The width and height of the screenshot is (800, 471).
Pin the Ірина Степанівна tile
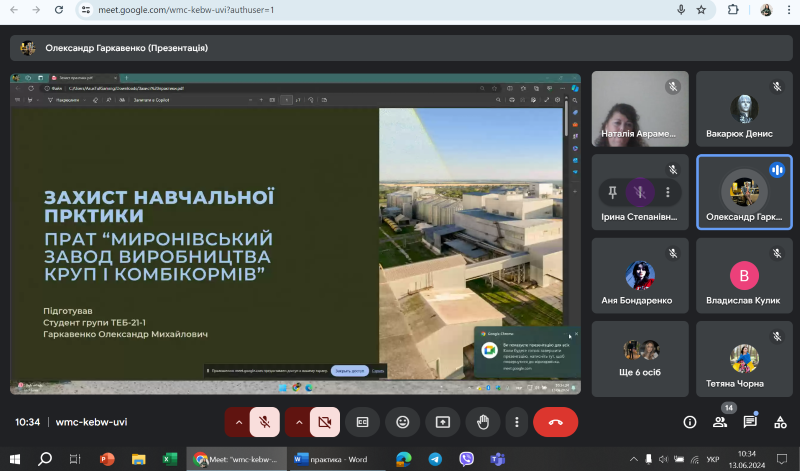pyautogui.click(x=612, y=192)
